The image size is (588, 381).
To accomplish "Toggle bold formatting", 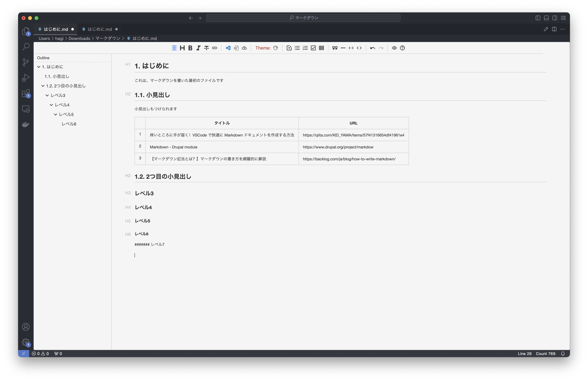I will click(190, 48).
